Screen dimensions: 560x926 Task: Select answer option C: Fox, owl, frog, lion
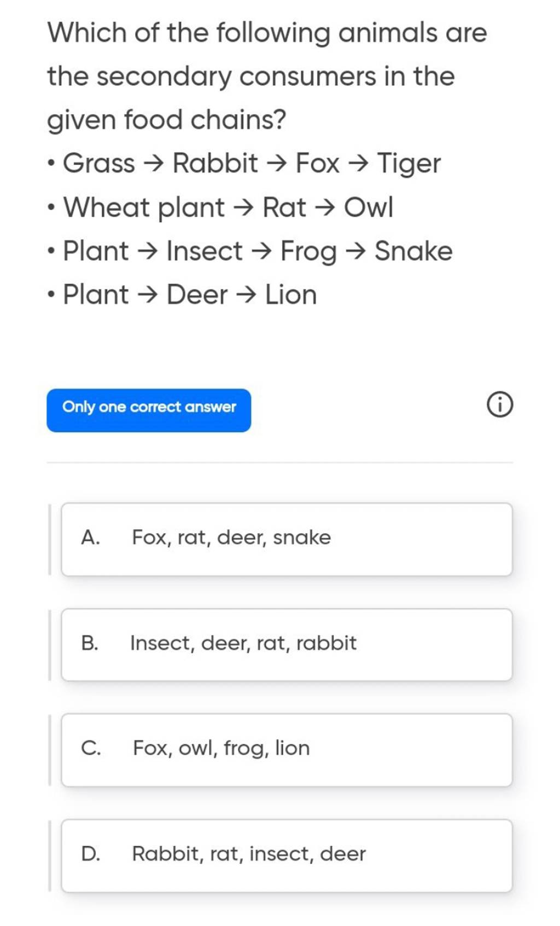[288, 748]
